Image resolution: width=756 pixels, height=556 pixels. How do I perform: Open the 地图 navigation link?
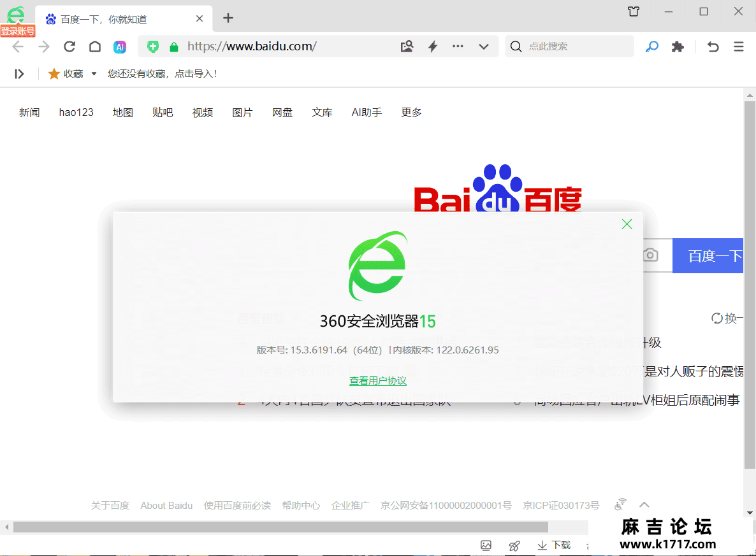point(123,112)
